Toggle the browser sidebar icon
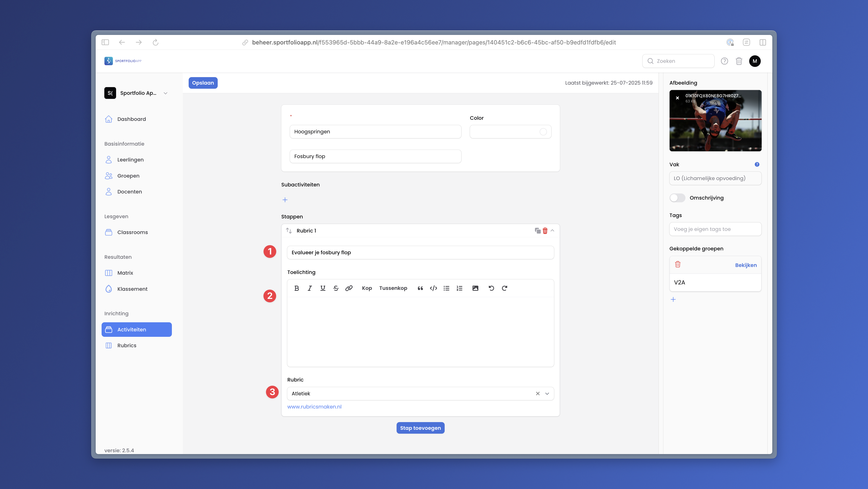The image size is (868, 489). 105,42
